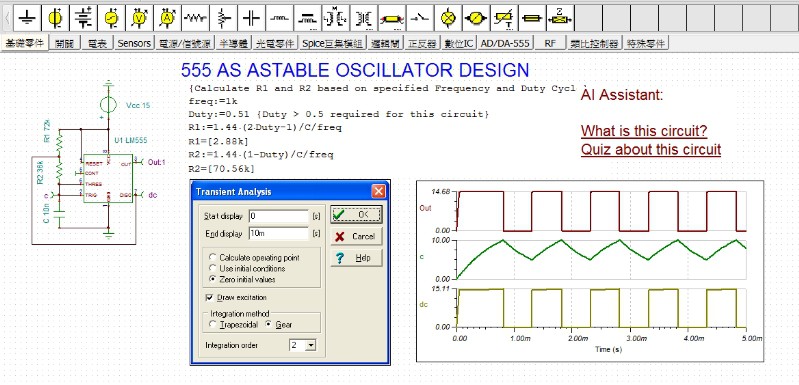Select the Voltmeter component icon
The height and width of the screenshot is (385, 799).
139,18
